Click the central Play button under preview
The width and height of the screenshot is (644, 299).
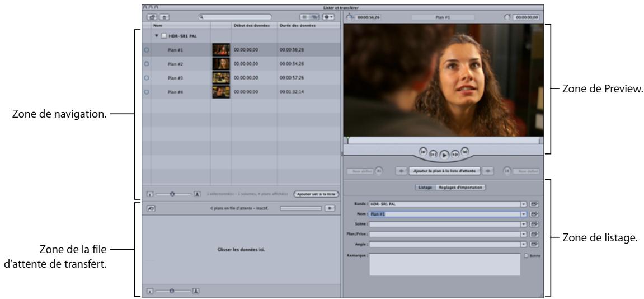(x=444, y=155)
